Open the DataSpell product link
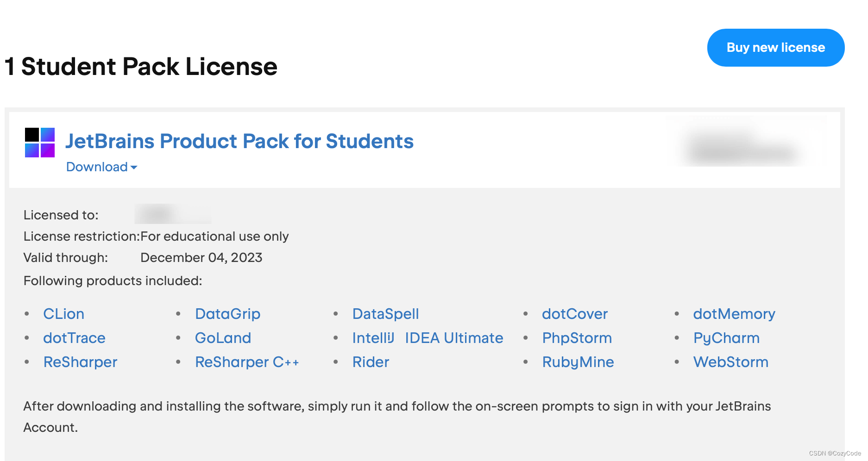 [x=385, y=314]
